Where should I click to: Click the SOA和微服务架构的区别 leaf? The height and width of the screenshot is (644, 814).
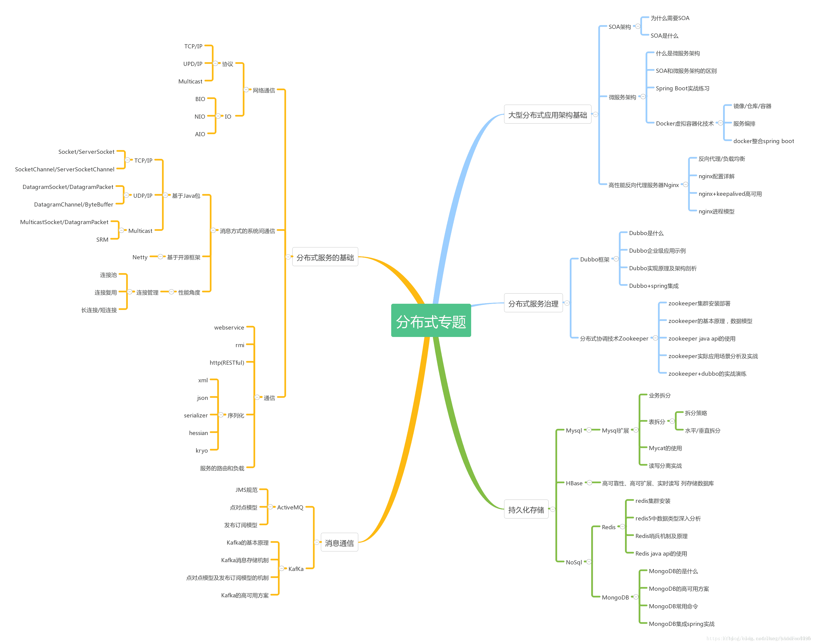pos(686,71)
